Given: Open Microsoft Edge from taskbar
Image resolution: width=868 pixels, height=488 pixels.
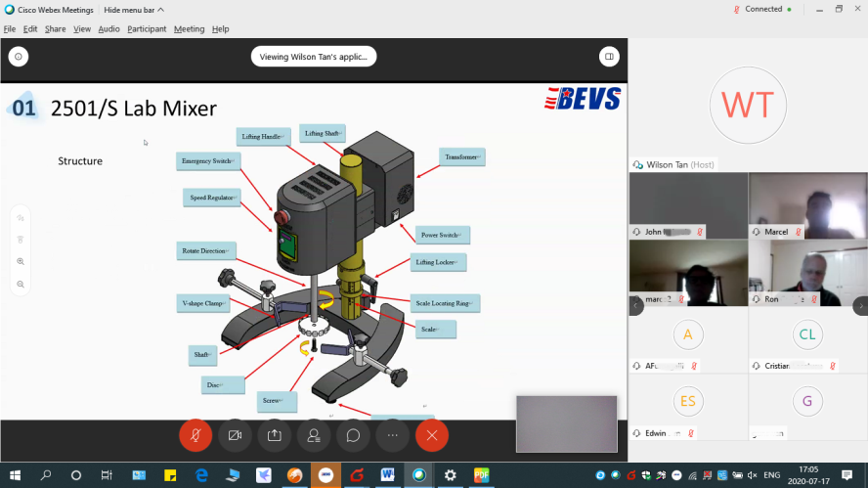Looking at the screenshot, I should tap(201, 475).
